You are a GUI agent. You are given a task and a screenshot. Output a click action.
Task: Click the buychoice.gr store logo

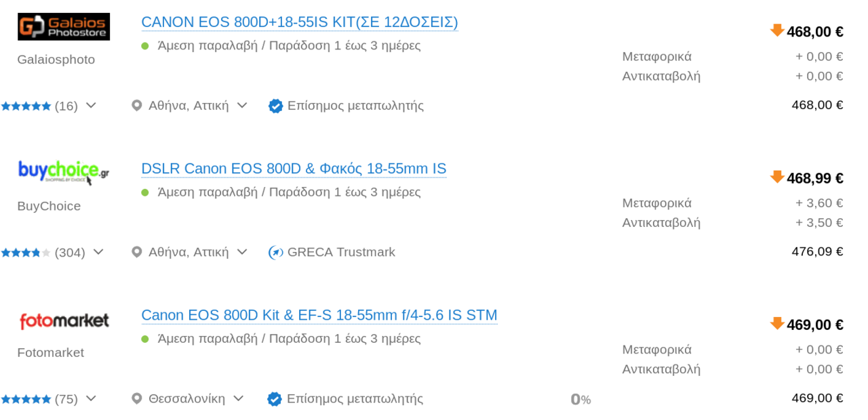click(64, 172)
